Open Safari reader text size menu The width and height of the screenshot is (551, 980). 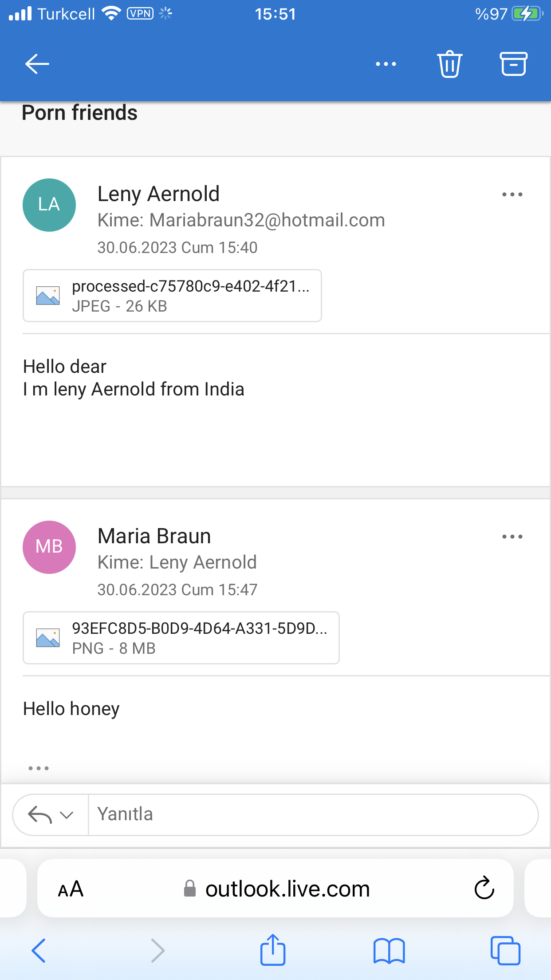point(71,889)
